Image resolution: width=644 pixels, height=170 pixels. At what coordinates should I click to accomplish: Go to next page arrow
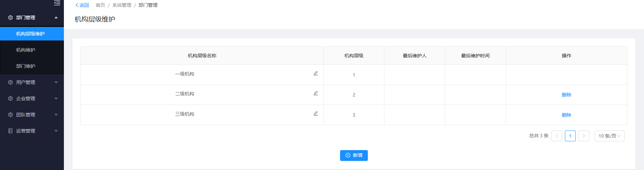click(x=583, y=136)
